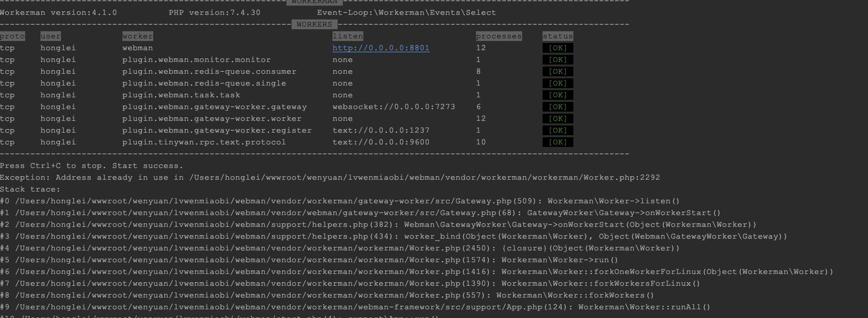
Task: Click the plugin.webman.redis-queue.single worker name
Action: 204,83
